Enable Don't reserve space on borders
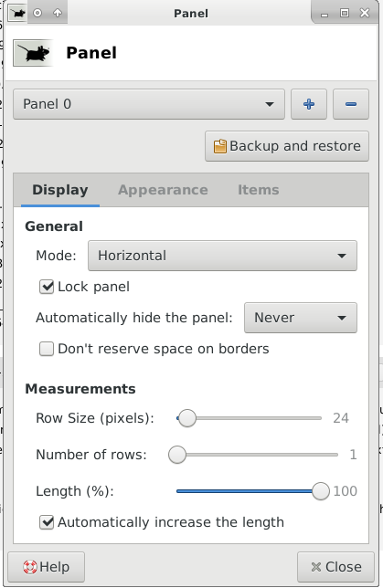Image resolution: width=383 pixels, height=588 pixels. pyautogui.click(x=47, y=349)
